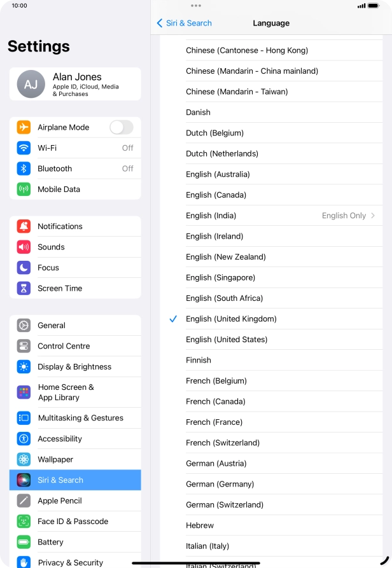Open Bluetooth settings icon
Image resolution: width=392 pixels, height=568 pixels.
(24, 169)
